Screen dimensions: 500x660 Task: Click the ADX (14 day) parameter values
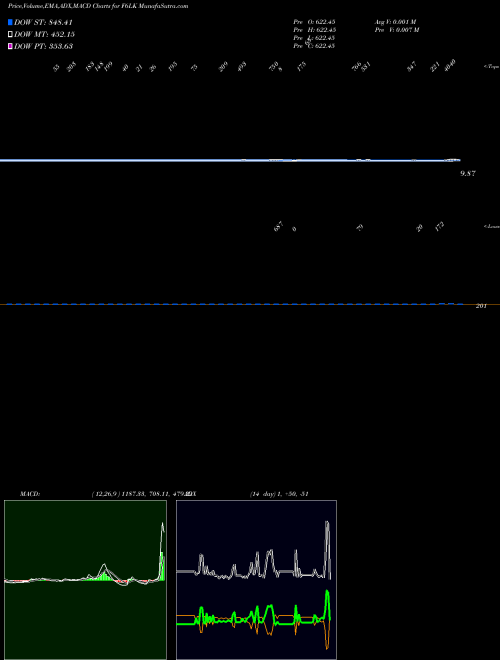(x=279, y=494)
